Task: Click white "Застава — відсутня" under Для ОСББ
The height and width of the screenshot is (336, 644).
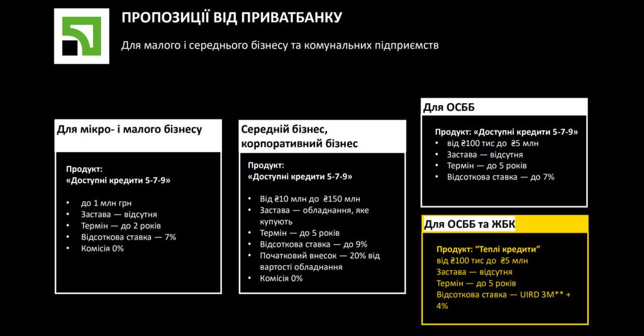Action: pyautogui.click(x=485, y=154)
